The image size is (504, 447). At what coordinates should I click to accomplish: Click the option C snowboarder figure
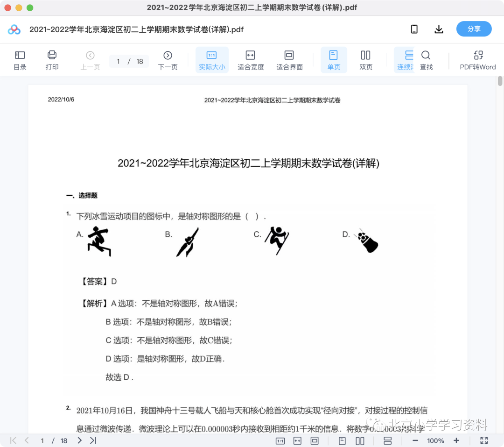point(277,241)
